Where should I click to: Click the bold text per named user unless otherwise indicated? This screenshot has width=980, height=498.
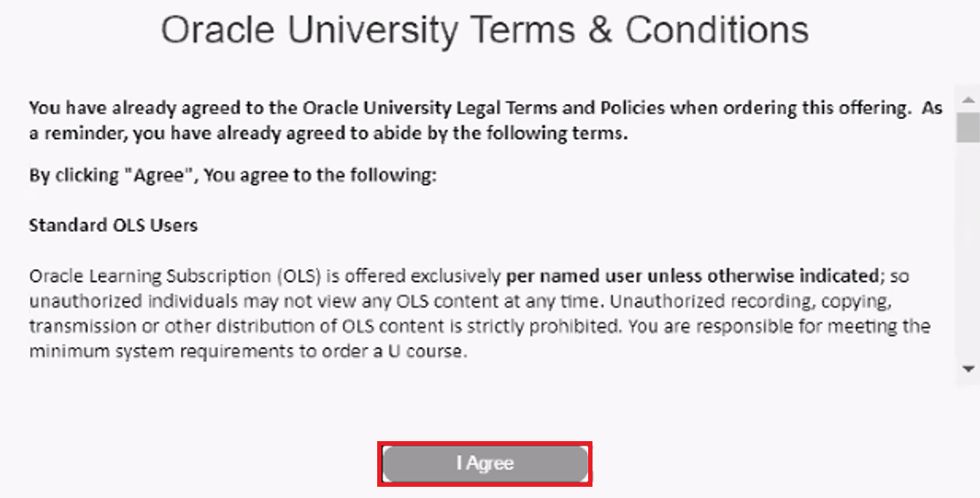tap(691, 277)
